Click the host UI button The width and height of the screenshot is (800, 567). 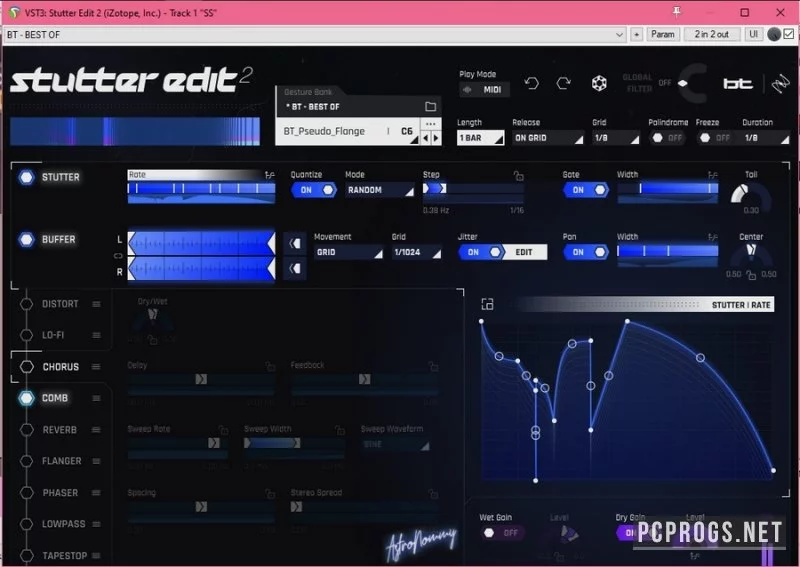(x=753, y=34)
